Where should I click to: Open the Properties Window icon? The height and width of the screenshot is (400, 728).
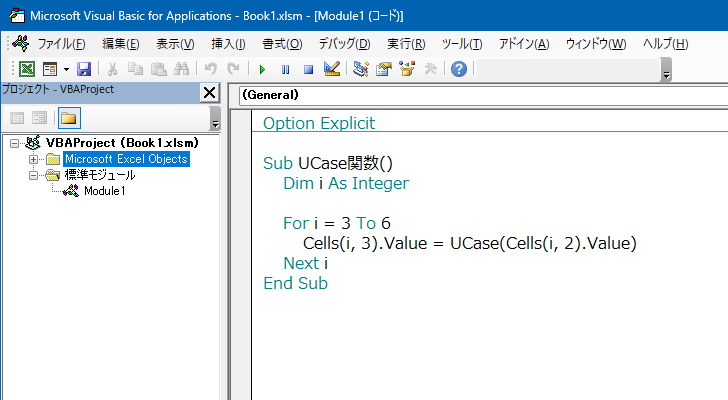click(x=383, y=69)
